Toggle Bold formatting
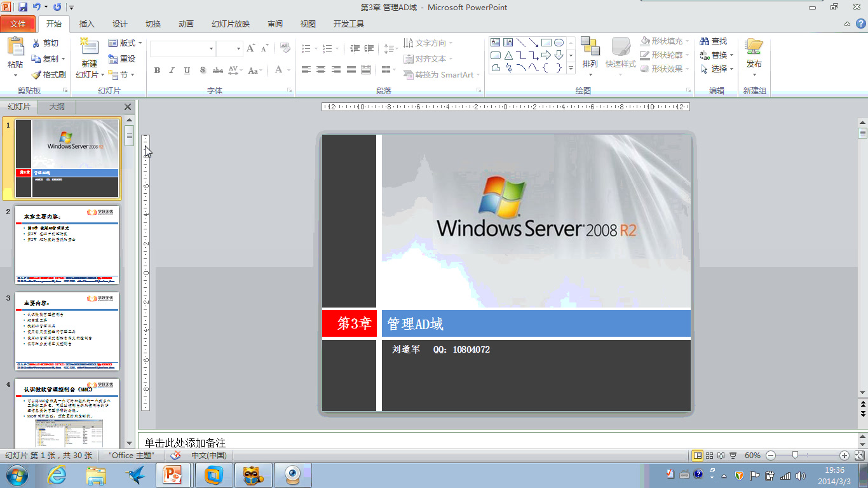 (x=157, y=70)
